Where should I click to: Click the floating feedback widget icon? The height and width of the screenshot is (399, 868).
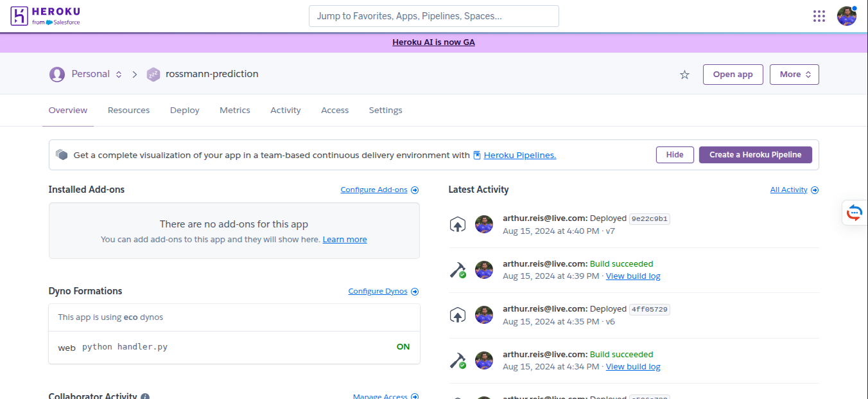[855, 213]
